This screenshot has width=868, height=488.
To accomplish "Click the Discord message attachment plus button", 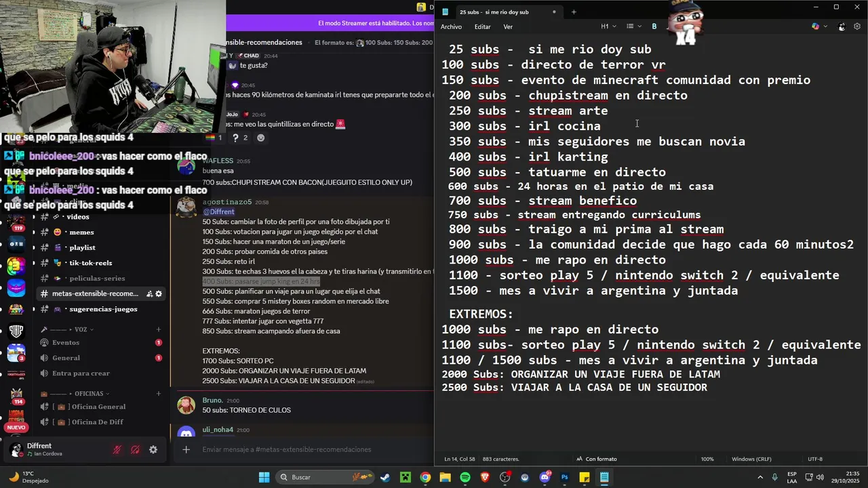I will (x=186, y=449).
